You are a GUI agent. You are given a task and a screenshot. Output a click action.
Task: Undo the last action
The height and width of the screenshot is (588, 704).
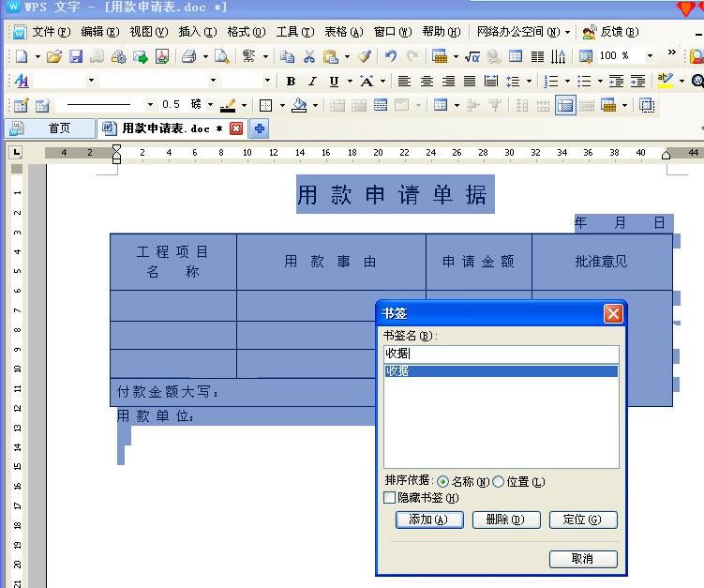(x=391, y=56)
